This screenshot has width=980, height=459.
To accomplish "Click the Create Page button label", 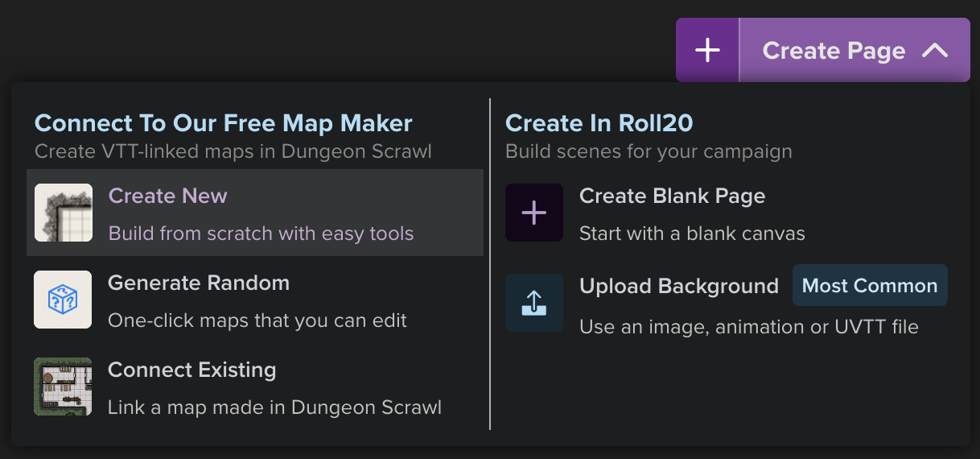I will coord(834,51).
